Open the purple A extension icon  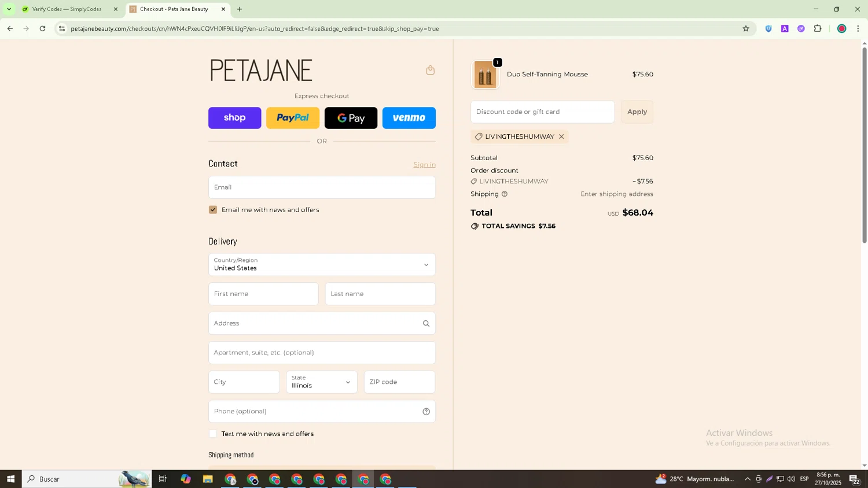click(785, 28)
